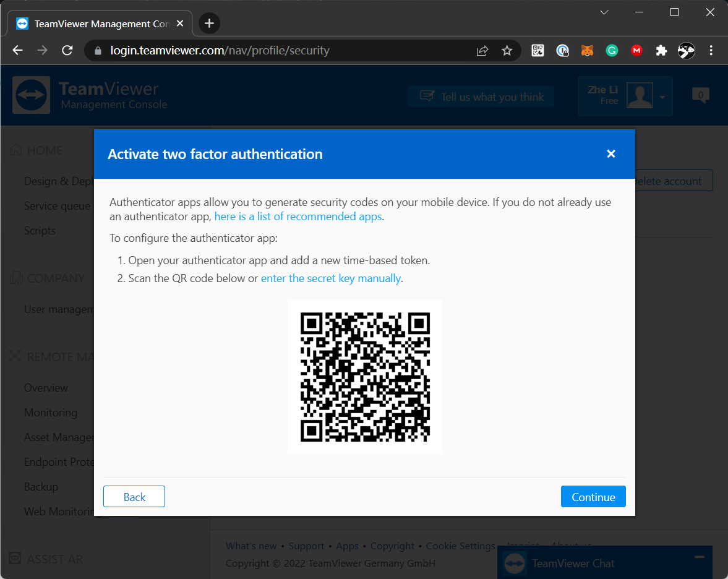Select Overview in the sidebar
728x579 pixels.
click(x=46, y=387)
